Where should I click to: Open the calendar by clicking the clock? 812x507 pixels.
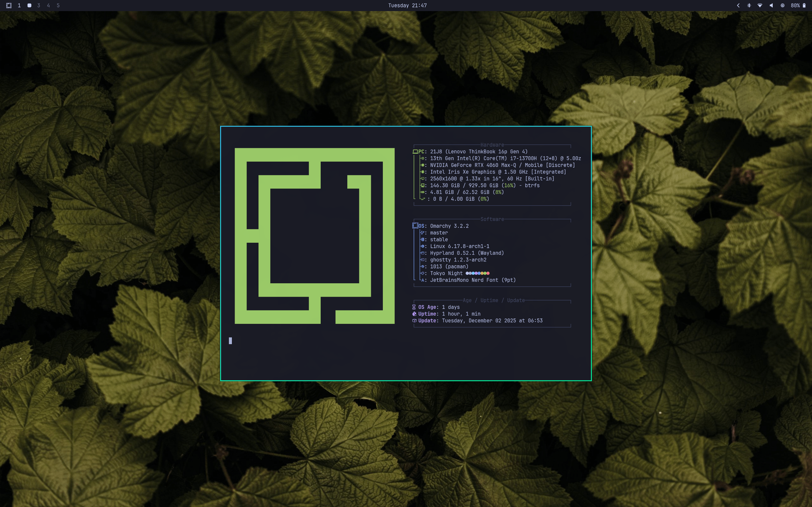coord(407,5)
